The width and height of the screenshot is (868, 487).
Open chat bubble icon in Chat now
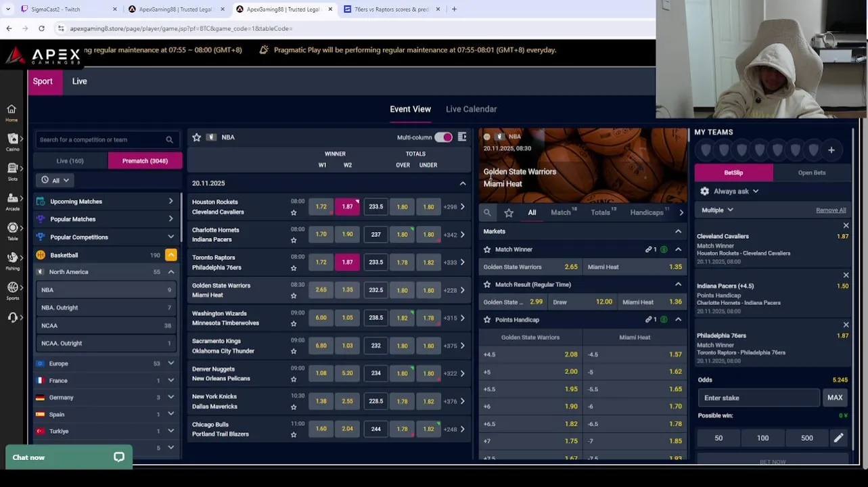click(119, 457)
